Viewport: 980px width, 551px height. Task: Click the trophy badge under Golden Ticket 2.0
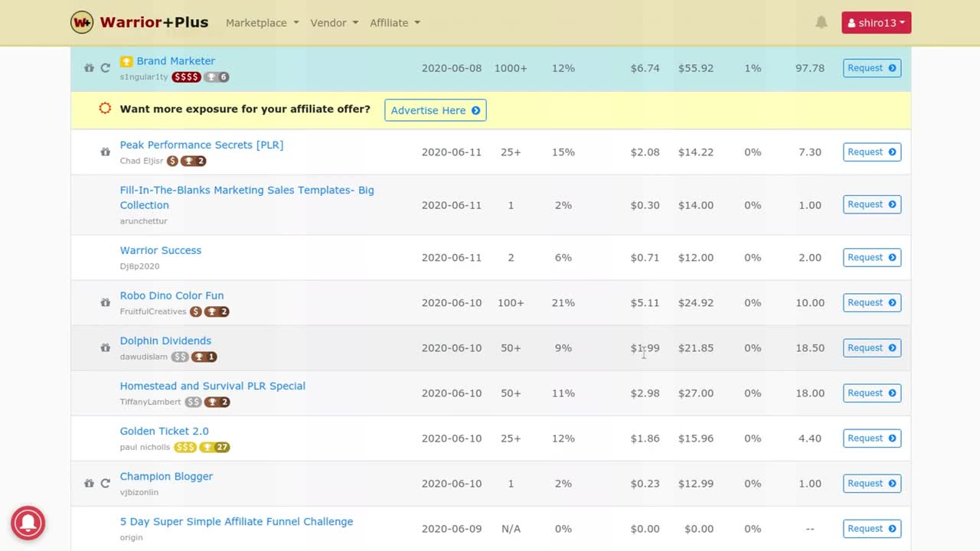pyautogui.click(x=214, y=448)
